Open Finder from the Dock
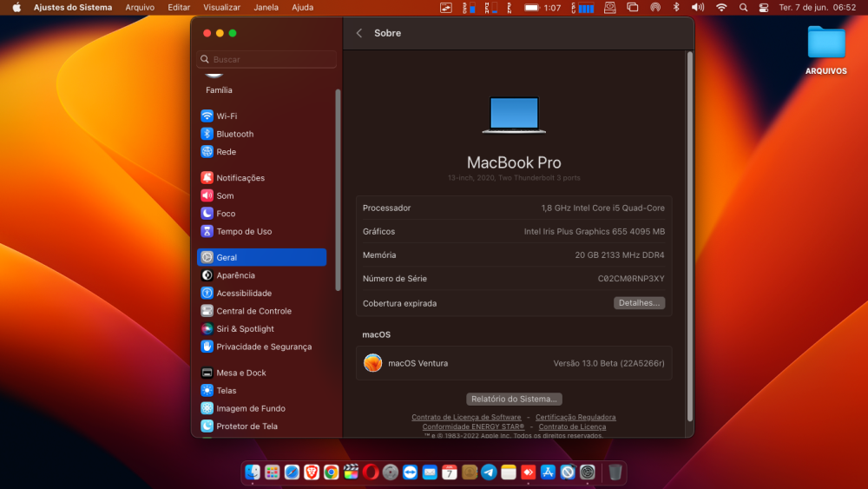Image resolution: width=868 pixels, height=489 pixels. tap(253, 472)
